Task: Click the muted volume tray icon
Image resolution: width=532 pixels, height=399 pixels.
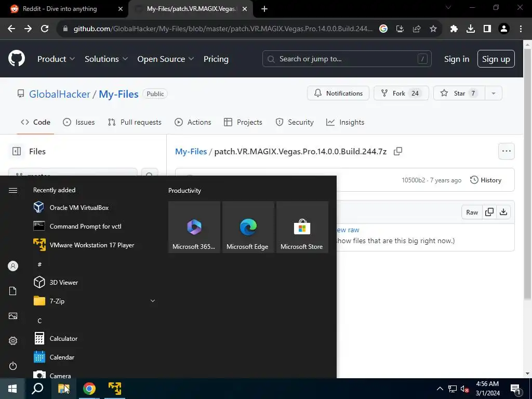Action: pos(464,389)
